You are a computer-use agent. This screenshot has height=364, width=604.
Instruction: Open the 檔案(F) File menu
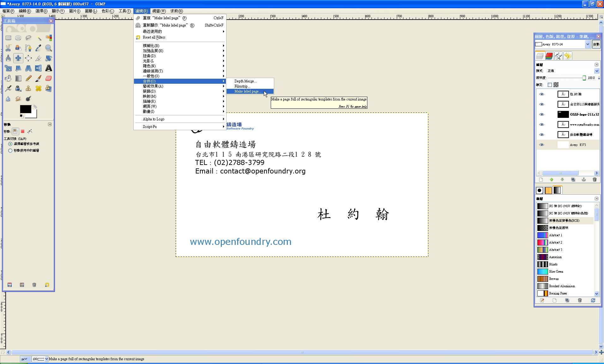(8, 11)
